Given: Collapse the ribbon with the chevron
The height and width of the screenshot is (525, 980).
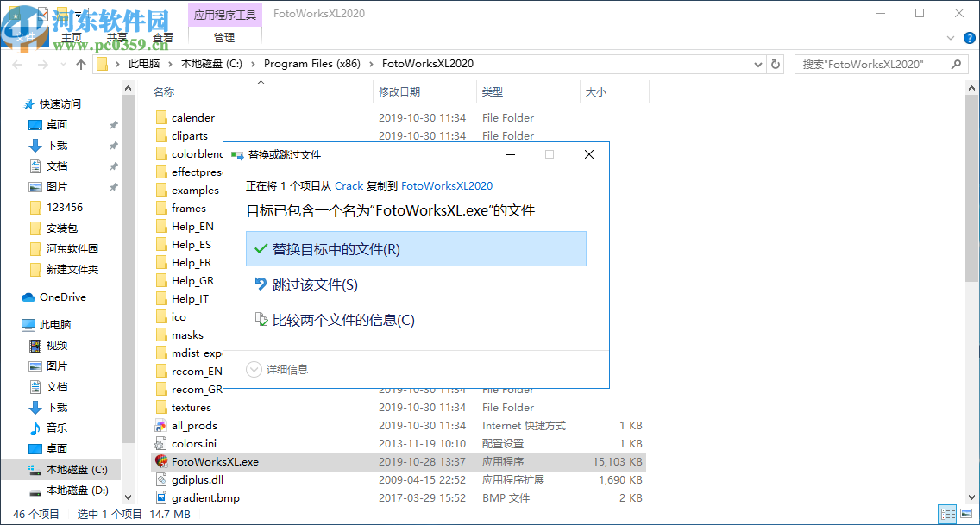Looking at the screenshot, I should click(x=950, y=38).
